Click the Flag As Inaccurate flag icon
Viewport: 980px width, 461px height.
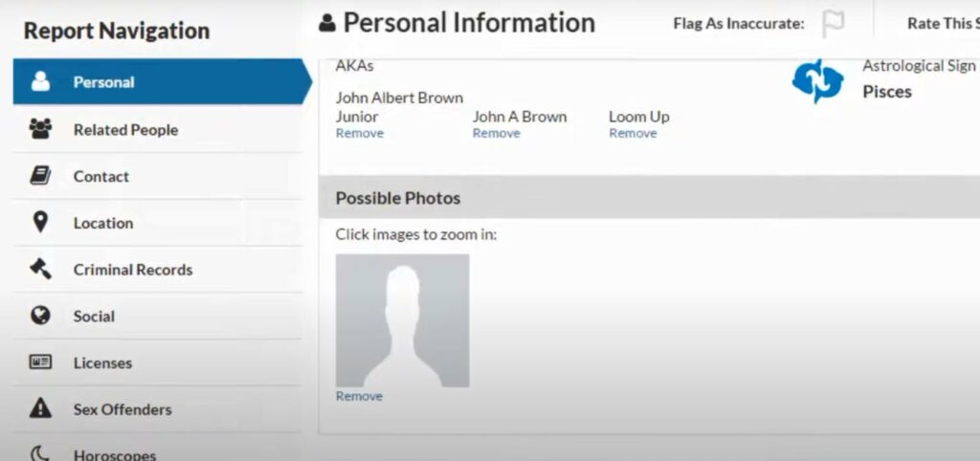click(833, 24)
